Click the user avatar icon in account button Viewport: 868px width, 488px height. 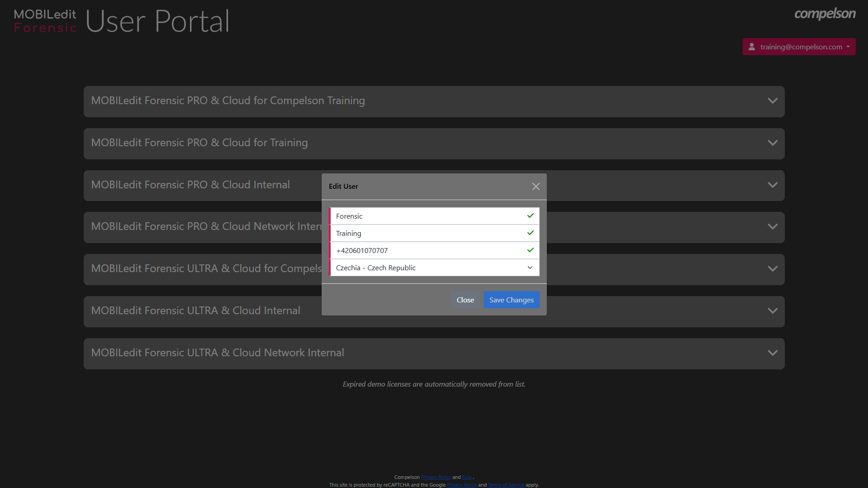(x=751, y=47)
